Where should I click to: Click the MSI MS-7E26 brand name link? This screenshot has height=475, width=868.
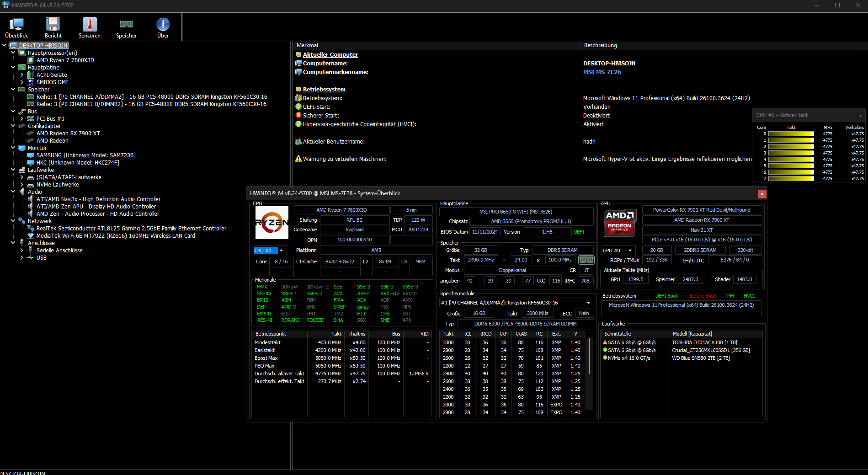coord(602,72)
